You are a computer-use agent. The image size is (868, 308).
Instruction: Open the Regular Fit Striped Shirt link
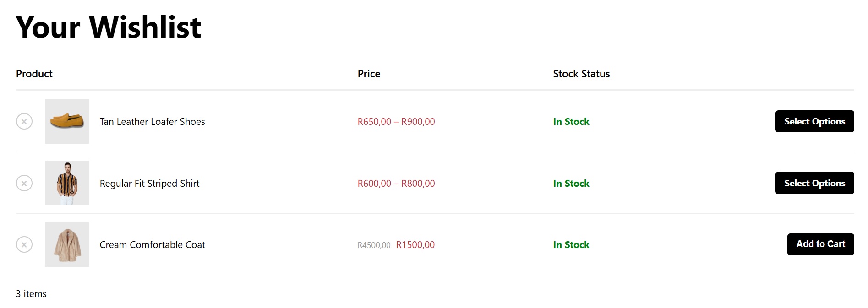149,184
